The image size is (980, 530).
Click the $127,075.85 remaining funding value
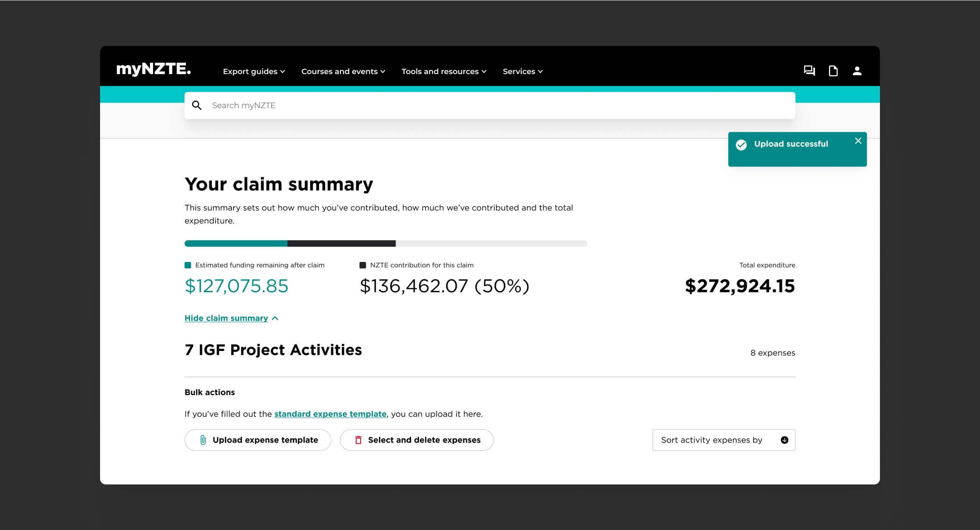236,286
